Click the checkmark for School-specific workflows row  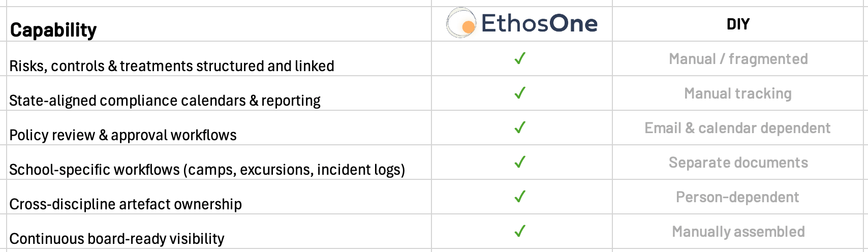(x=520, y=162)
